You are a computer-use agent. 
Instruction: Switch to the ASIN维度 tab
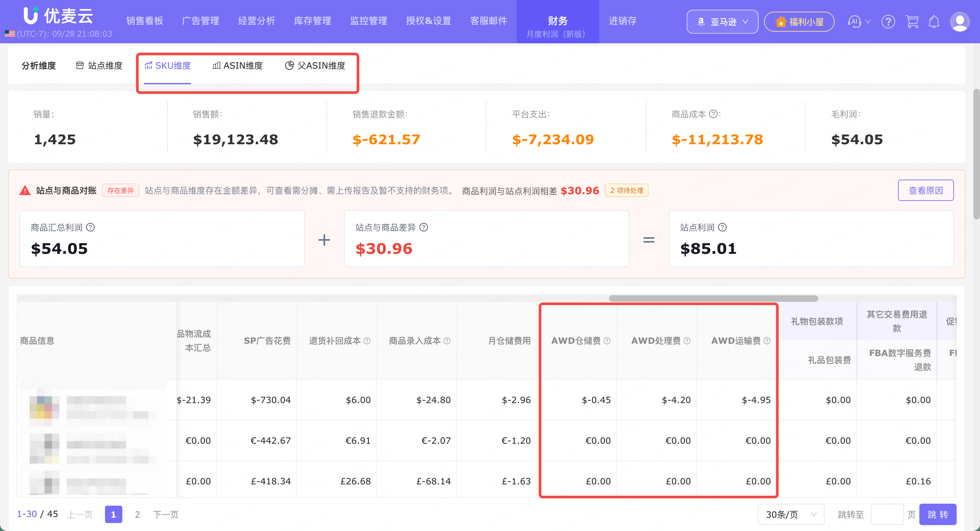(x=237, y=66)
